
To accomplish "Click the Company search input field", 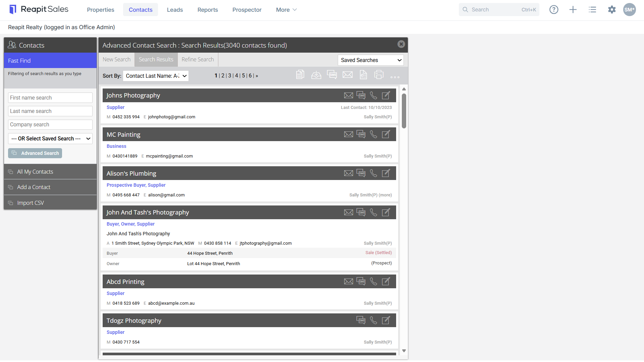I will coord(50,125).
